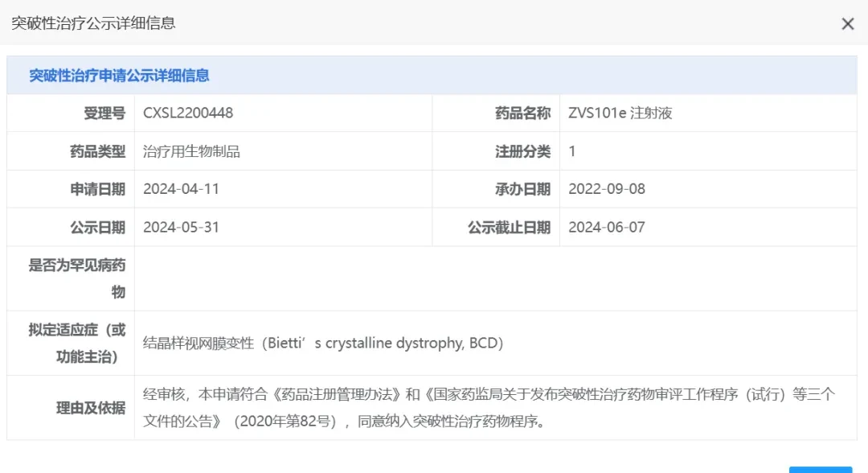This screenshot has width=868, height=473.
Task: Click the application date 2024-04-11
Action: click(181, 189)
